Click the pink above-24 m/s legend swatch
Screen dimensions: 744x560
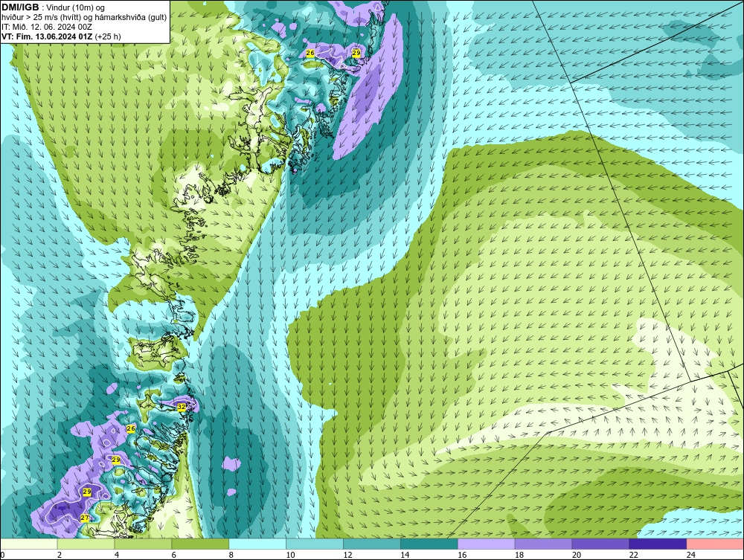coord(715,544)
